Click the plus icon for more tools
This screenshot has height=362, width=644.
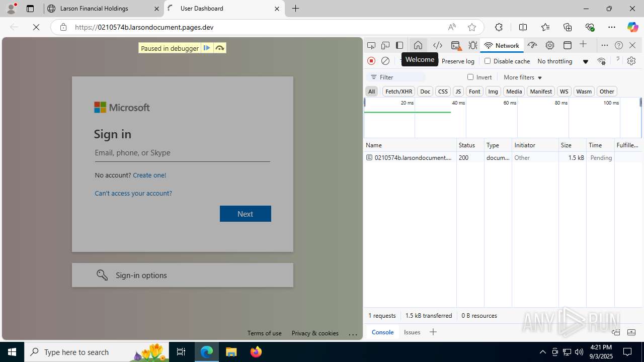click(x=583, y=45)
